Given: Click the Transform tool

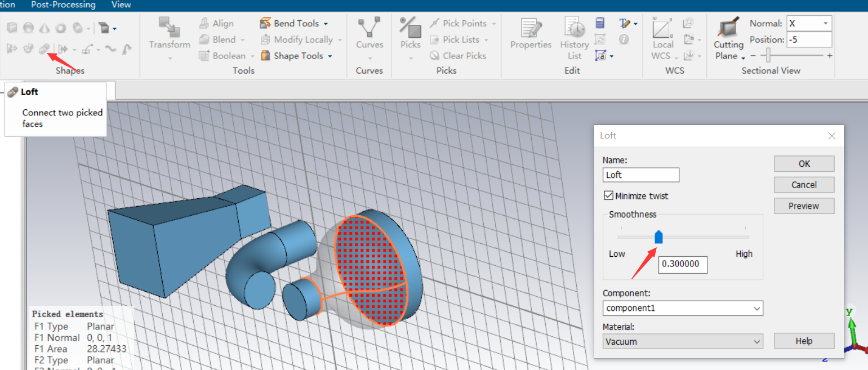Looking at the screenshot, I should (170, 39).
